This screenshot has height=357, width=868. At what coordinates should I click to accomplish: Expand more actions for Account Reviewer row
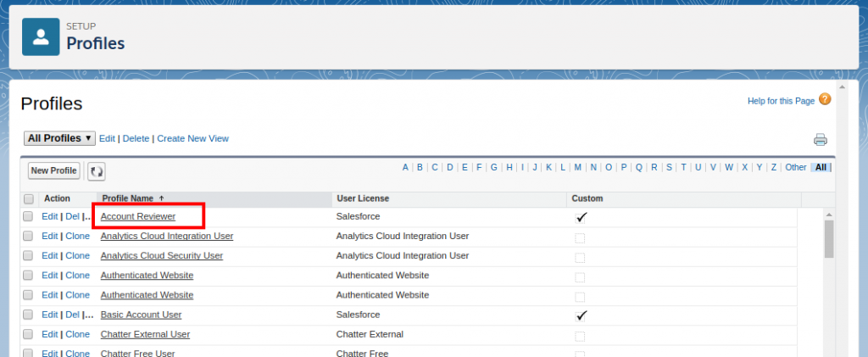[87, 217]
